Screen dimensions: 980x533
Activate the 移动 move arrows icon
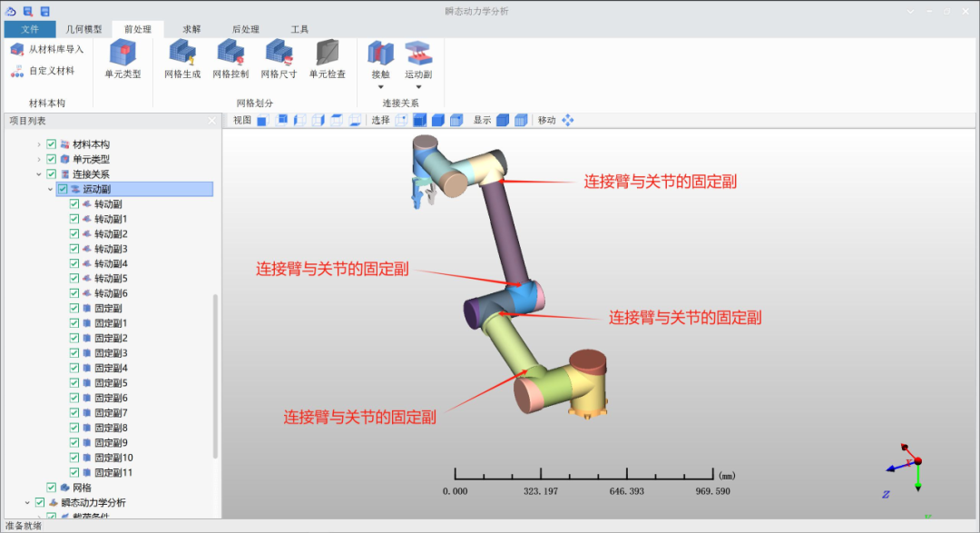click(x=567, y=120)
